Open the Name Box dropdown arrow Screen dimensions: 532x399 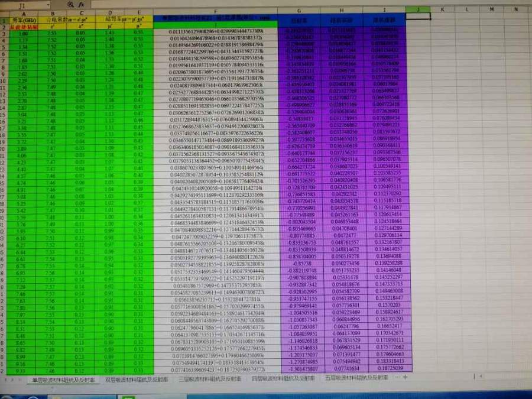coord(48,5)
